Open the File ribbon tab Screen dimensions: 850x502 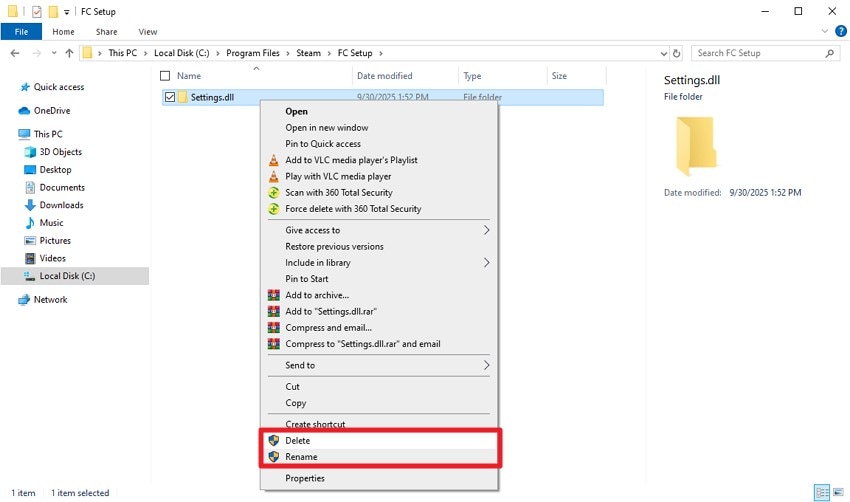pos(21,31)
